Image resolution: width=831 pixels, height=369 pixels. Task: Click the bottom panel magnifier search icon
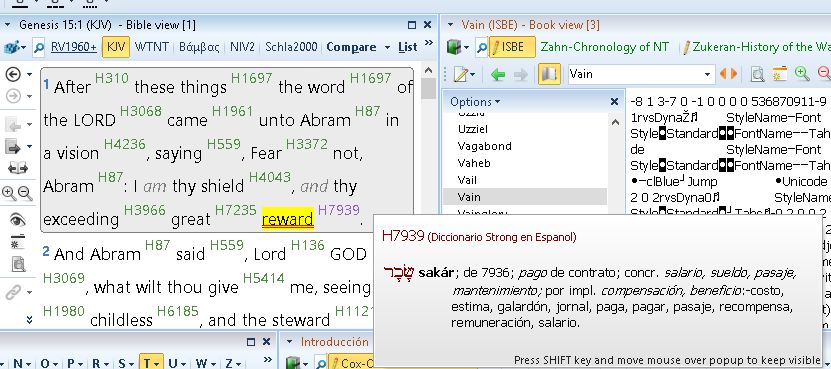(321, 363)
